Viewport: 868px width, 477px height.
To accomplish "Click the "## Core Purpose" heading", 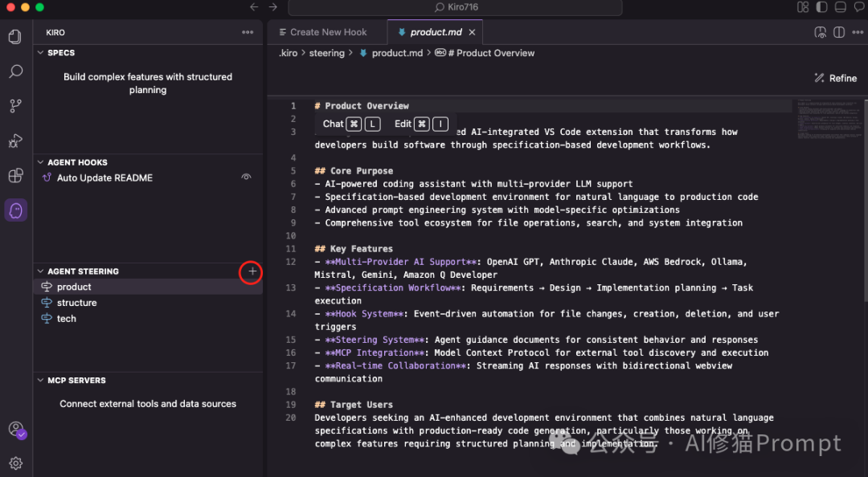I will click(354, 171).
